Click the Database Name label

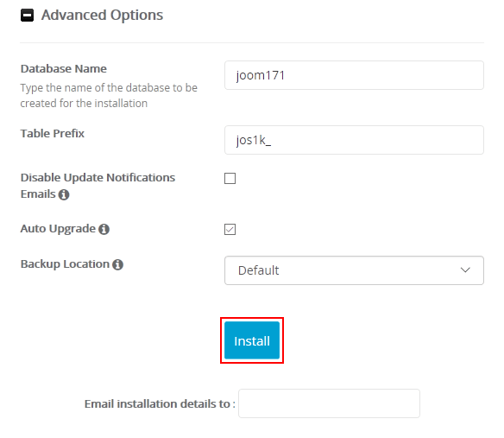[x=64, y=68]
